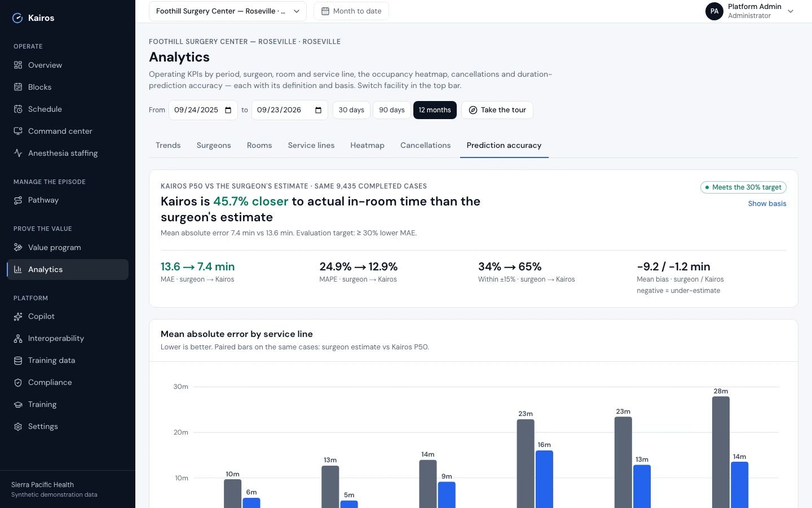Open date picker icon for To date
Screen dimensions: 812x508
pos(318,110)
